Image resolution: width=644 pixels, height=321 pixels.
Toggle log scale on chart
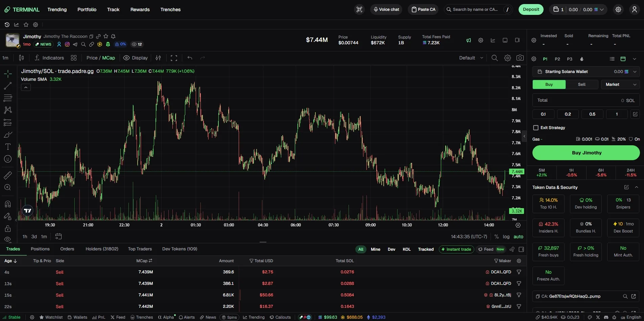[x=506, y=237]
